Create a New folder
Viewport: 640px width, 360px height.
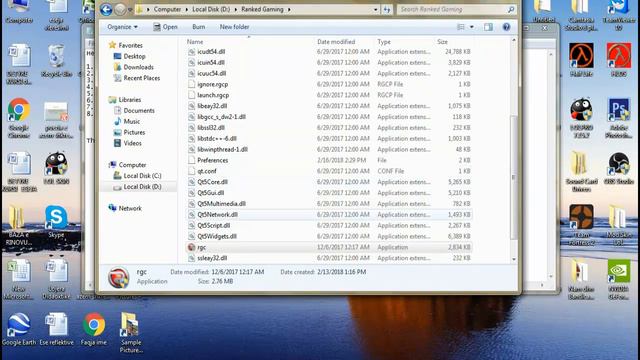pos(234,27)
